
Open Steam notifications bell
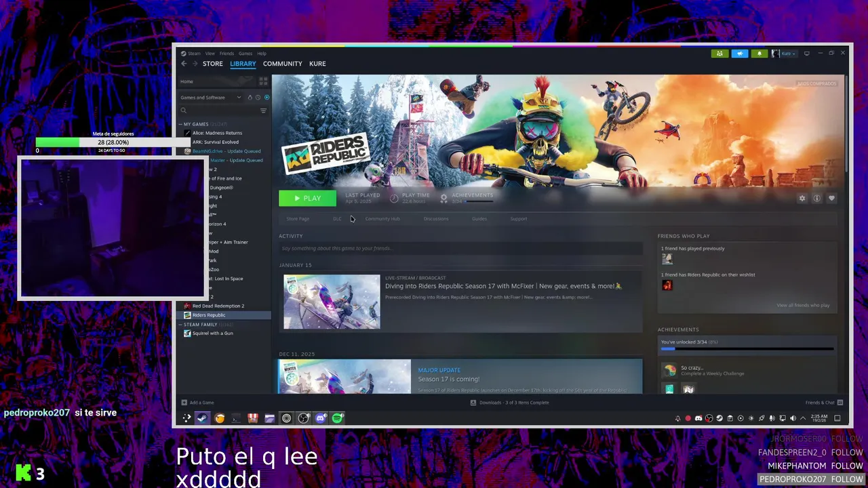759,54
